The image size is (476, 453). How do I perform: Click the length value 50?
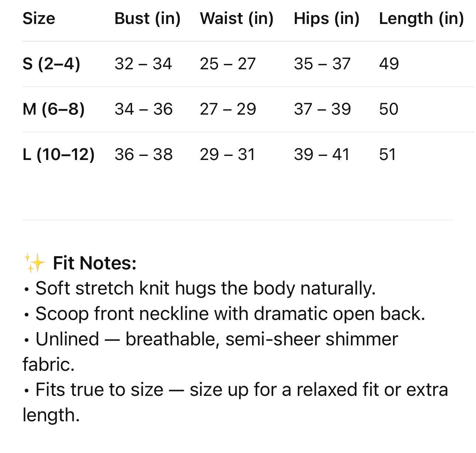(x=389, y=109)
